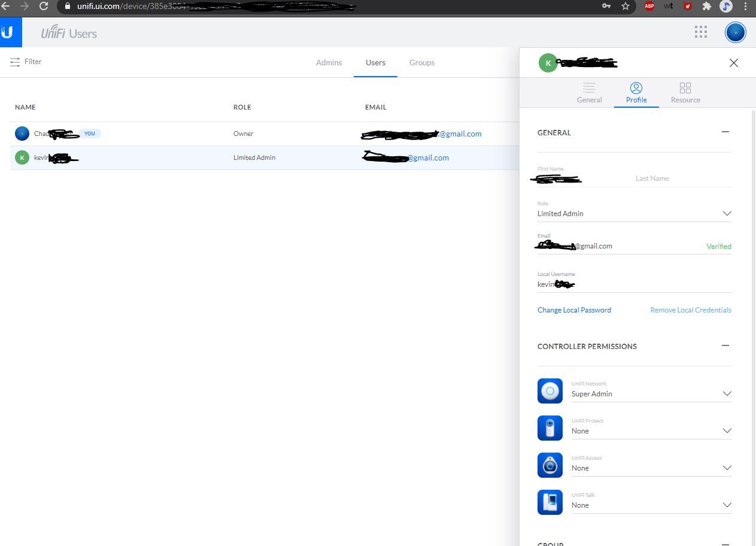756x546 pixels.
Task: Collapse the Controller Permissions section
Action: coord(725,345)
